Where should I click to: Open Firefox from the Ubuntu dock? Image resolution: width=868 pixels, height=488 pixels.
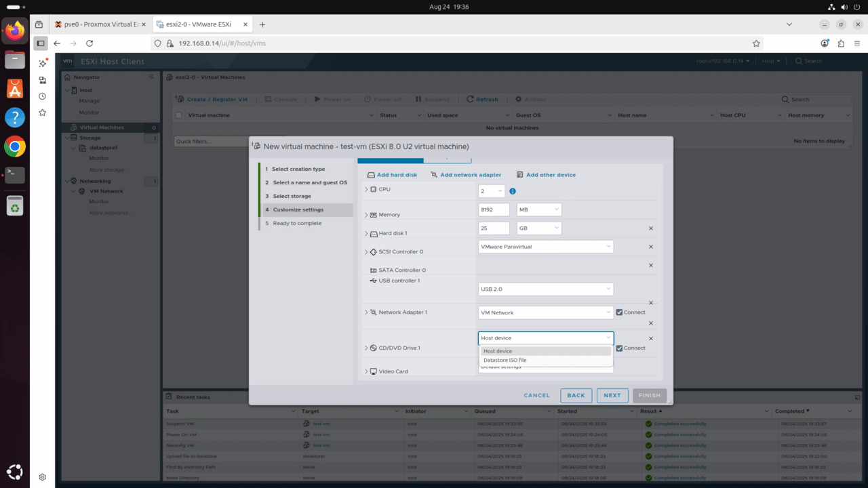[x=14, y=30]
